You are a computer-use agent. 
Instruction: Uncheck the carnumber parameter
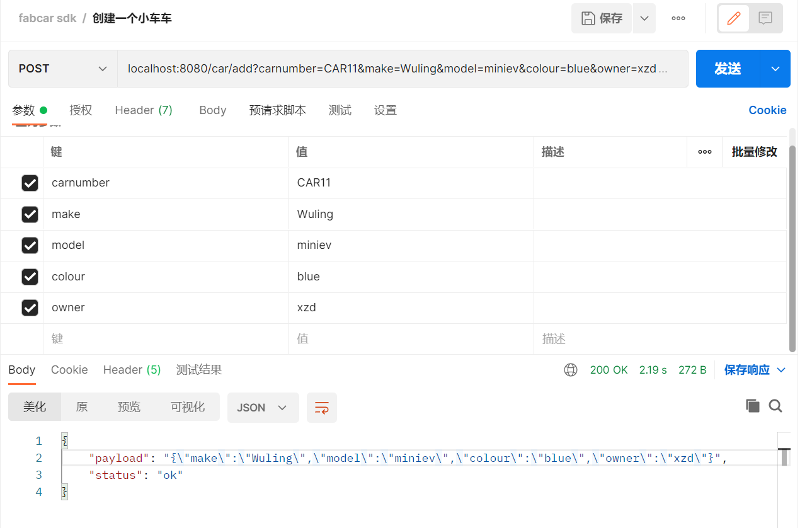[30, 183]
